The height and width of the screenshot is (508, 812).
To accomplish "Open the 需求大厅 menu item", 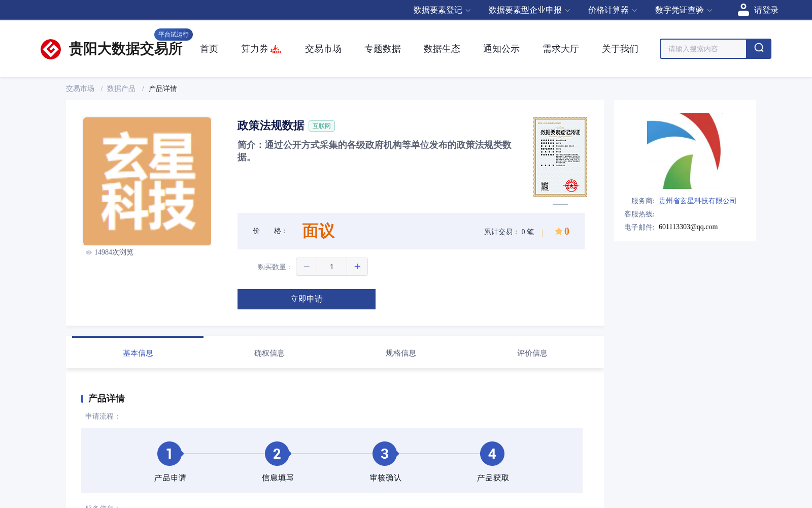I will tap(561, 49).
